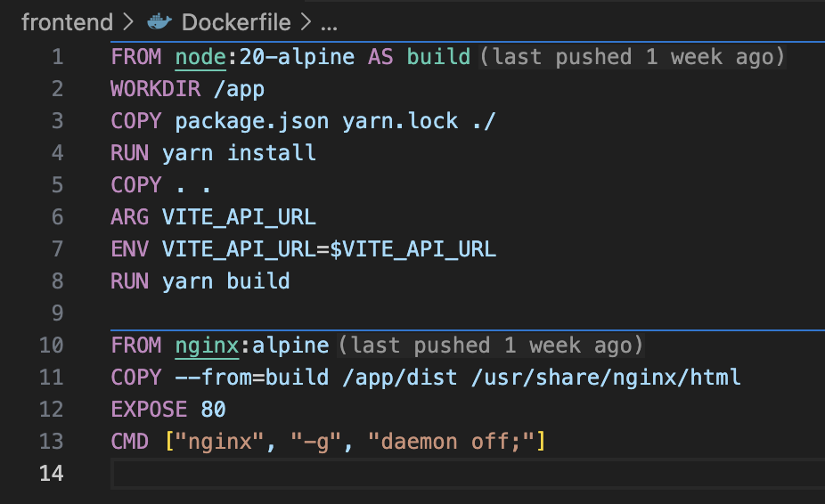825x504 pixels.
Task: Click ARG VITE_API_URL variable name on line 6
Action: click(239, 217)
